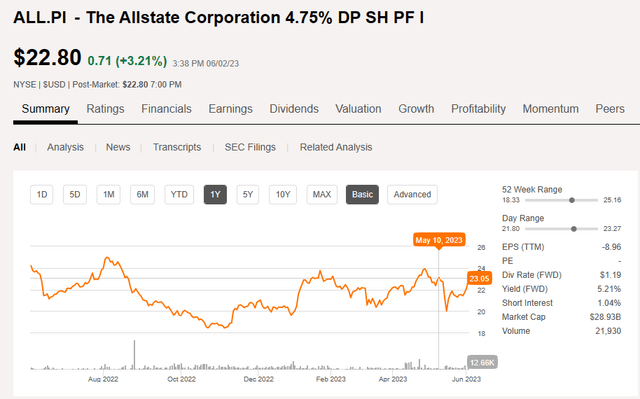
Task: Toggle the Basic chart mode
Action: tap(362, 195)
